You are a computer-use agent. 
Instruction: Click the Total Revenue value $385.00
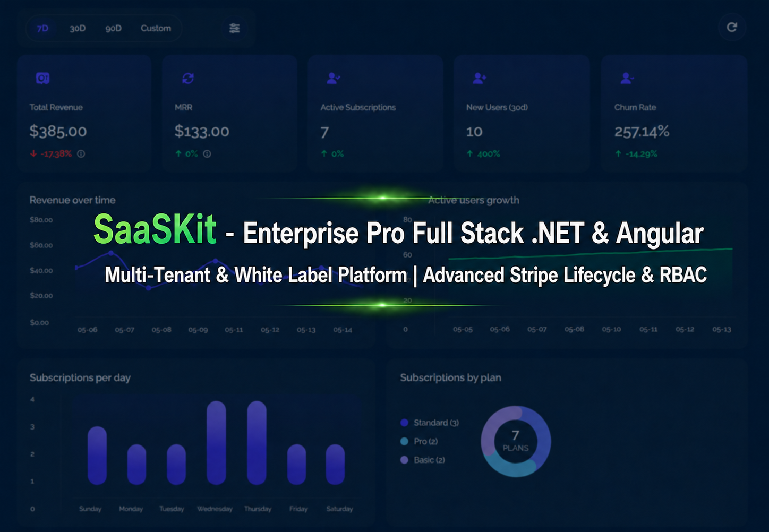pyautogui.click(x=58, y=131)
